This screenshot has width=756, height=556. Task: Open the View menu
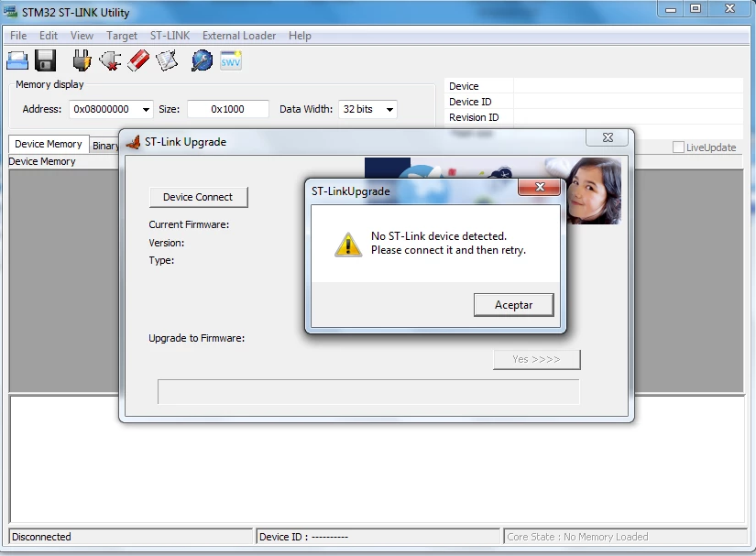82,36
